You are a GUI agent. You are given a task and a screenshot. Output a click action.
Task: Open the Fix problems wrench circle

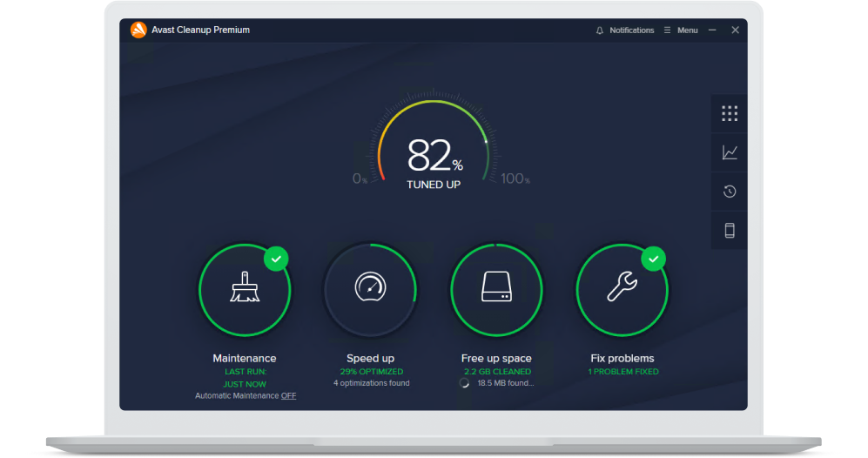[622, 290]
